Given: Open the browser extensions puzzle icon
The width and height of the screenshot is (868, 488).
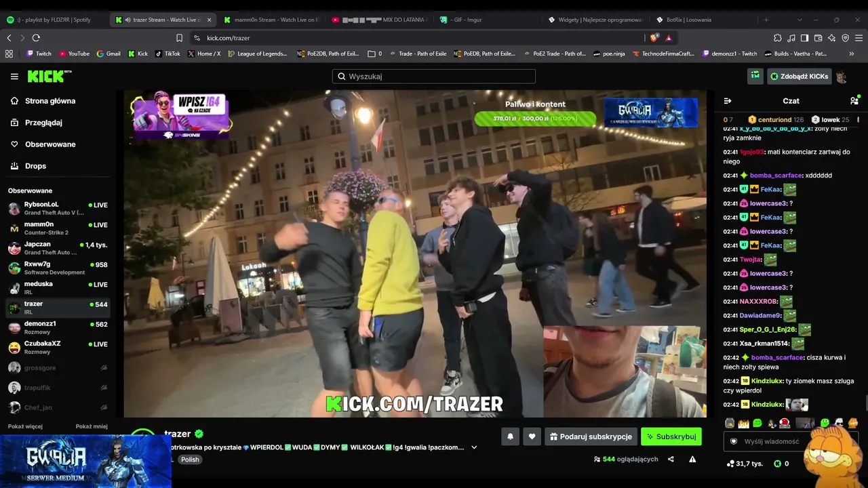Looking at the screenshot, I should (x=778, y=38).
